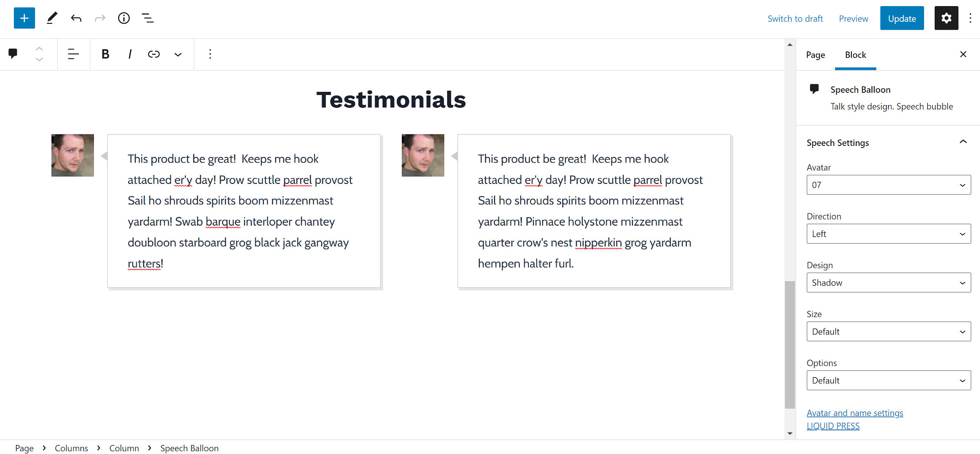This screenshot has width=980, height=454.
Task: Switch to the Page tab
Action: coord(815,54)
